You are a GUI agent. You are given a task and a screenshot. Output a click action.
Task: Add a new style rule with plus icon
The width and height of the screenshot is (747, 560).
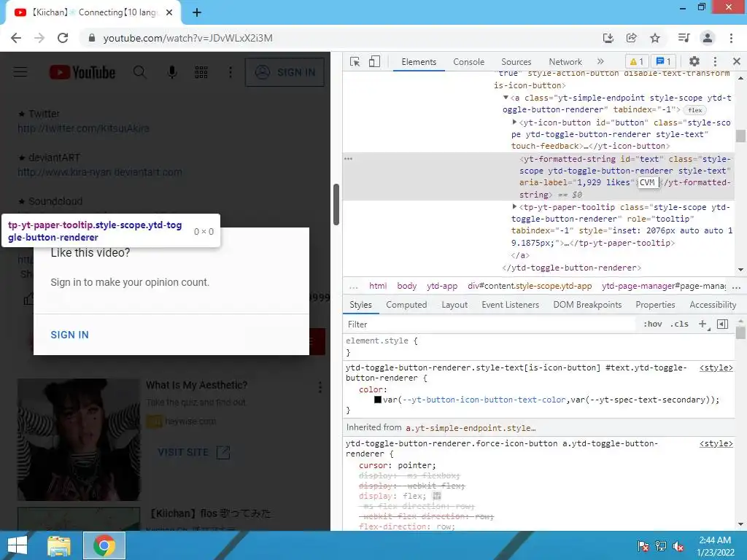(x=703, y=324)
